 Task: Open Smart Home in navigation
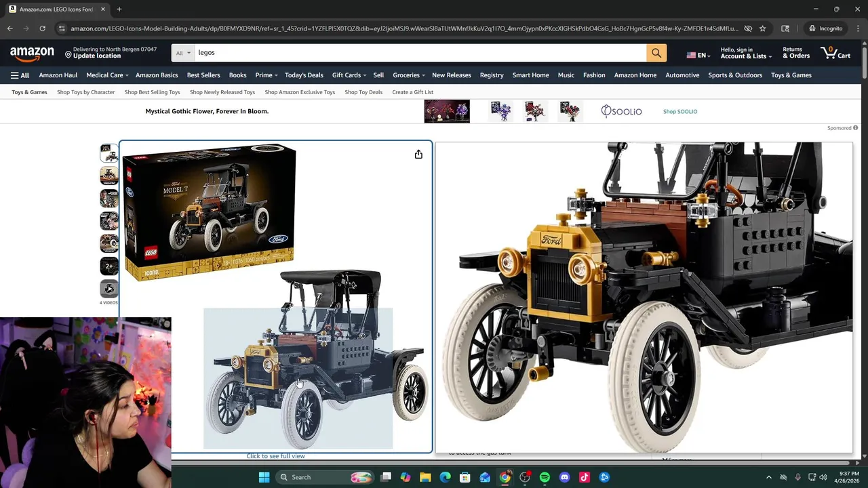[x=531, y=75]
